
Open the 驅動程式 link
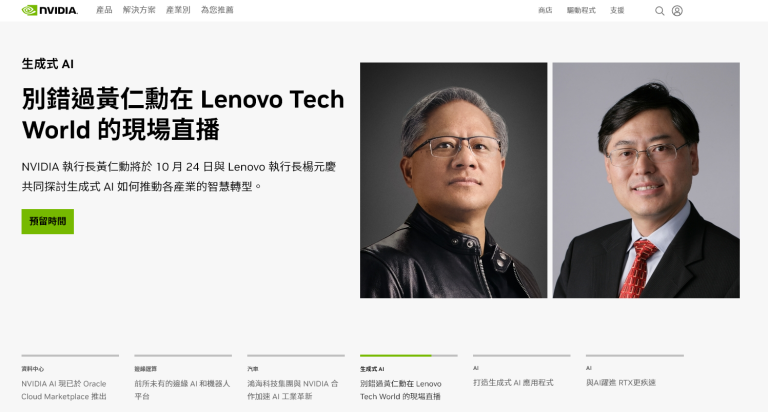(581, 10)
